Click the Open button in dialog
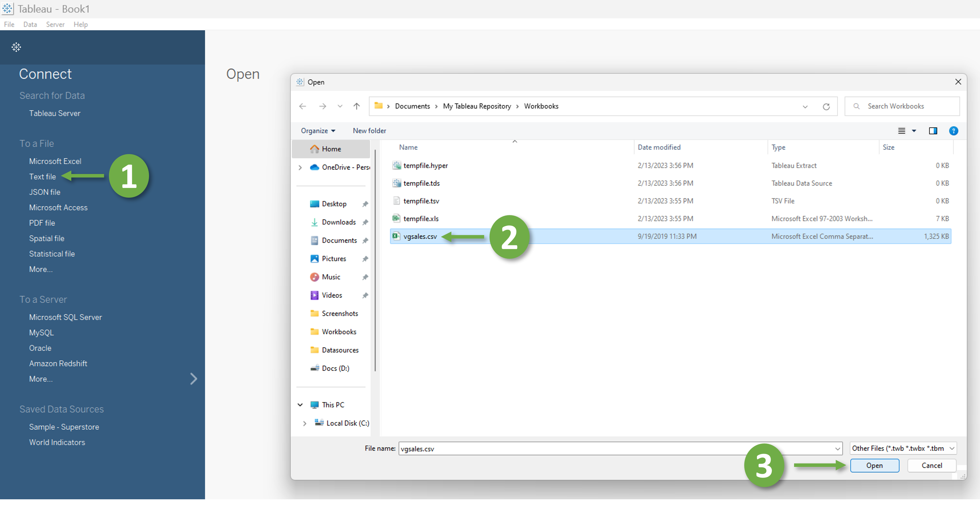Viewport: 980px width, 516px height. [874, 465]
